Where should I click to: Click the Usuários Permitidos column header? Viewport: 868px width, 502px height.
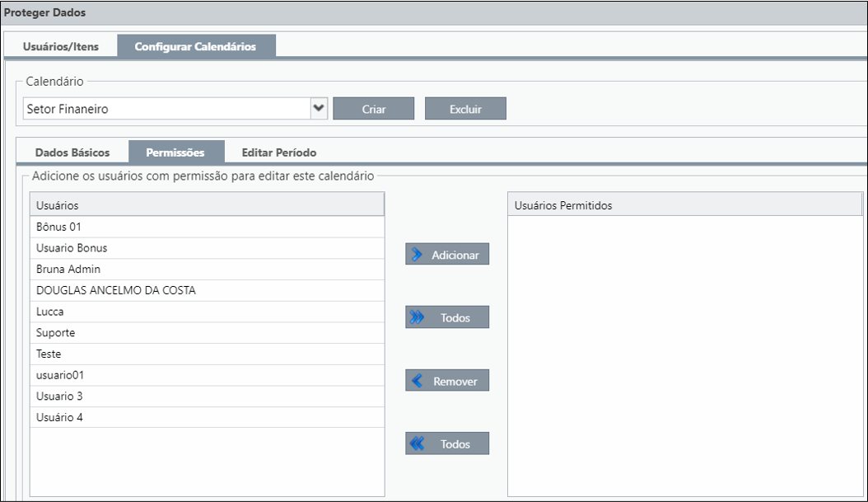tap(685, 205)
